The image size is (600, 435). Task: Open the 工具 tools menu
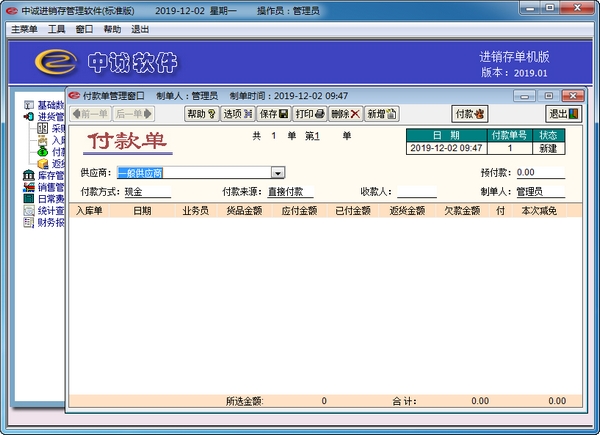pos(56,29)
